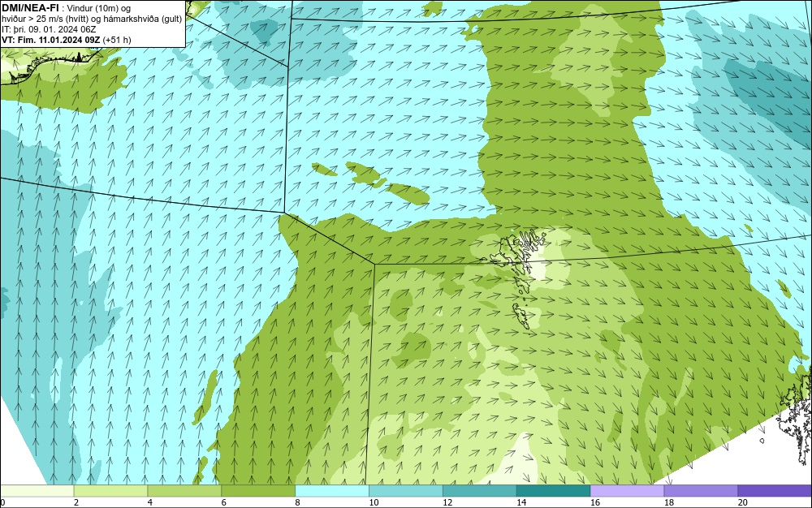Click the DMI/NEA-FI title text
Viewport: 812px width, 508px height.
pyautogui.click(x=30, y=8)
